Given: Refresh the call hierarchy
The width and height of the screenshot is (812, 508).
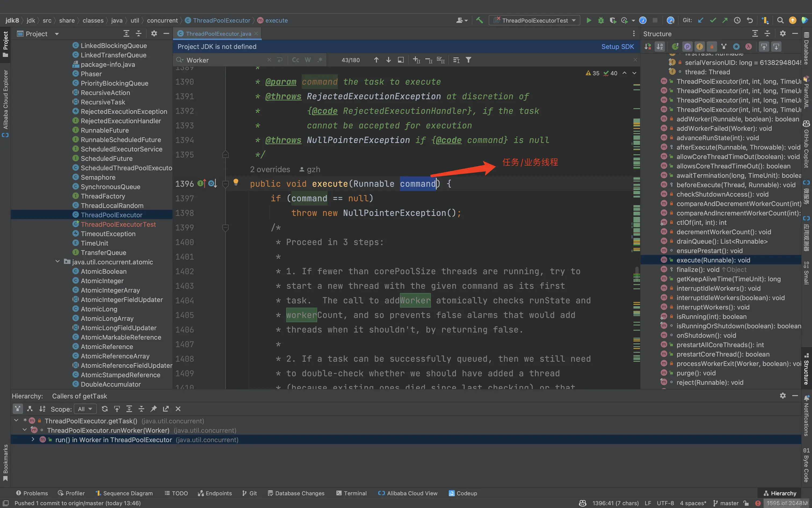Looking at the screenshot, I should click(x=105, y=409).
